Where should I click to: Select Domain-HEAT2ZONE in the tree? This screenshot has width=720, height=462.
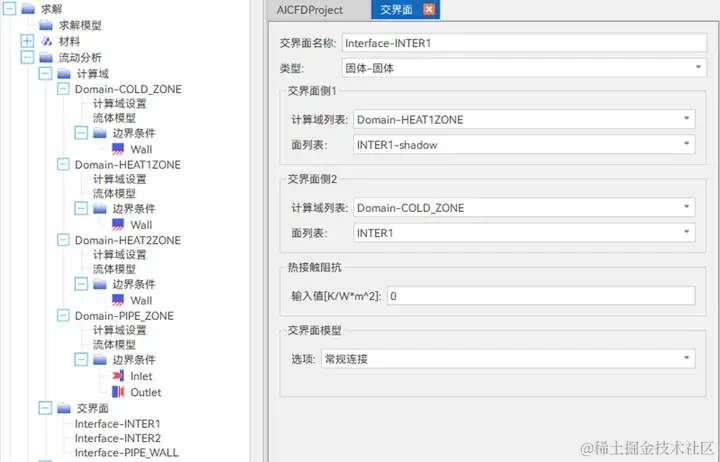click(128, 240)
